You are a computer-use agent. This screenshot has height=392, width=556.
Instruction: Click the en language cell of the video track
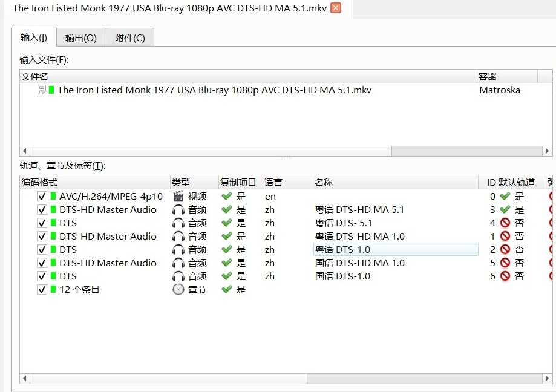pos(270,197)
